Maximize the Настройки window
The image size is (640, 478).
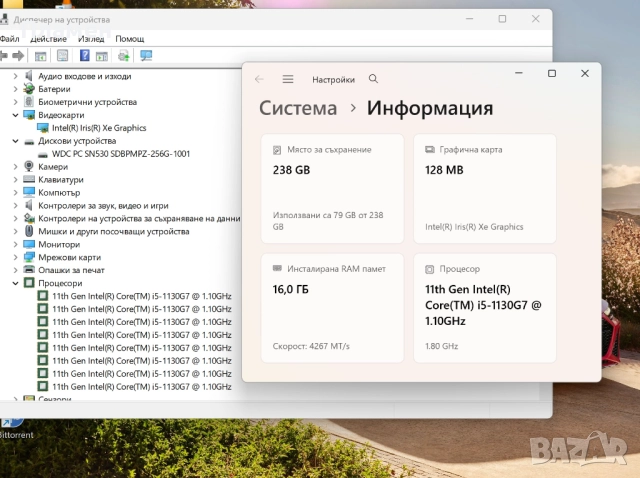click(x=552, y=73)
